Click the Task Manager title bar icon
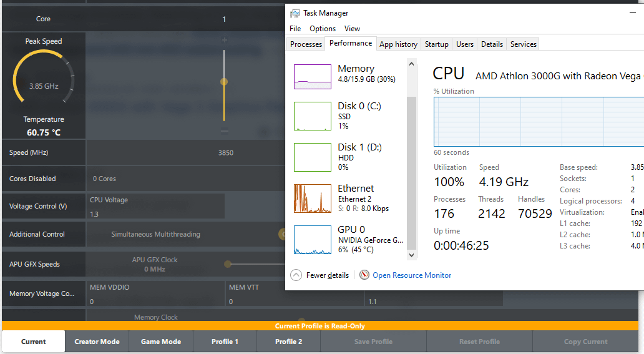Image resolution: width=644 pixels, height=354 pixels. pyautogui.click(x=295, y=13)
